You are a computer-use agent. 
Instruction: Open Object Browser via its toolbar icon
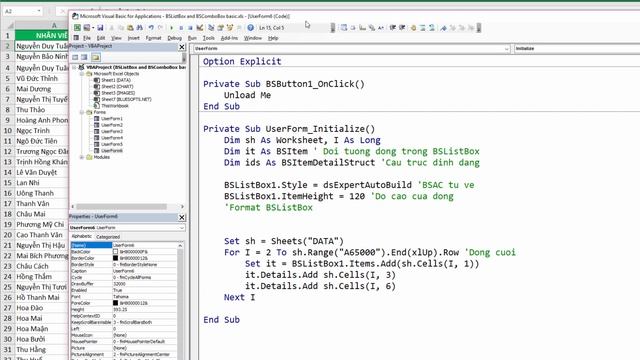[x=230, y=28]
